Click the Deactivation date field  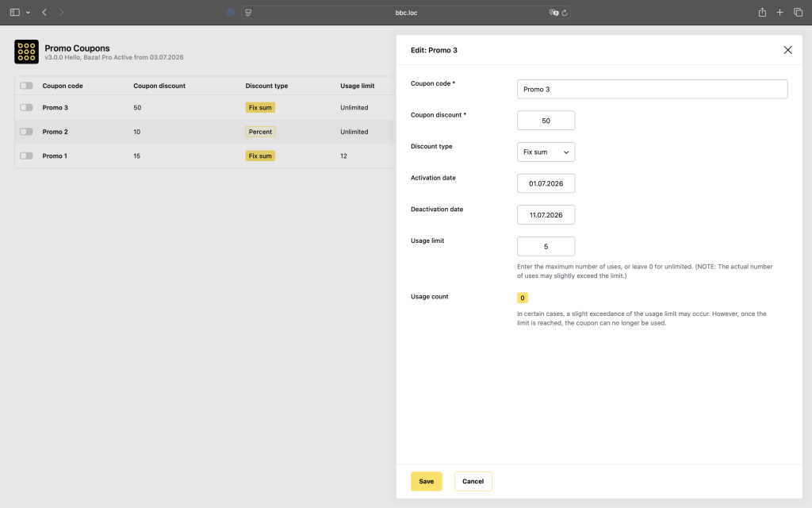point(546,214)
